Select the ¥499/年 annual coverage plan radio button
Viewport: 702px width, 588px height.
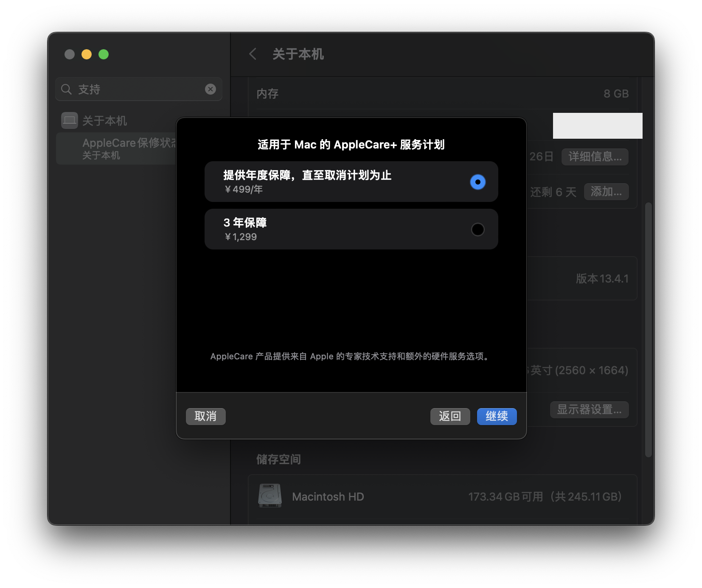click(477, 182)
